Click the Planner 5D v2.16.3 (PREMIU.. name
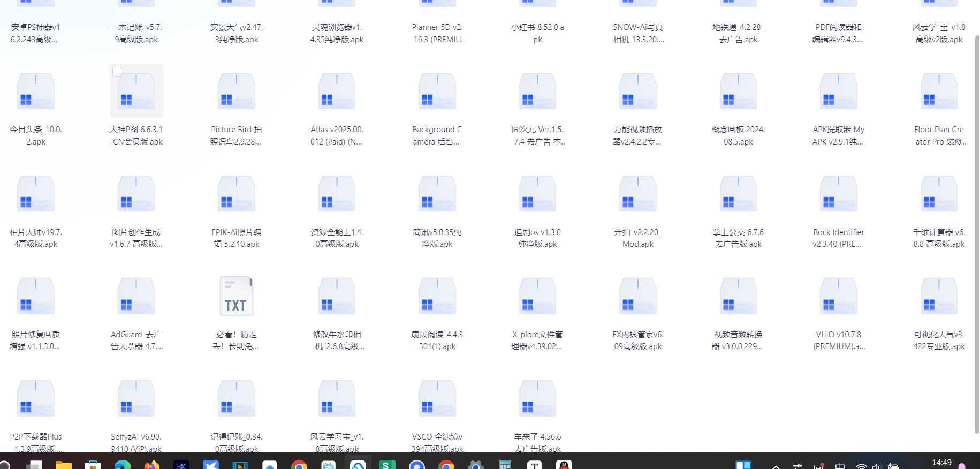This screenshot has height=469, width=980. tap(438, 33)
